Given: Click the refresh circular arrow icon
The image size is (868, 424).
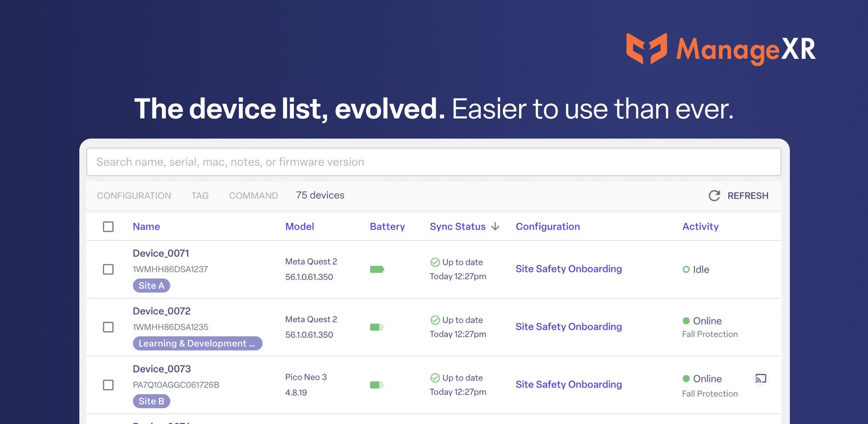Looking at the screenshot, I should pos(714,196).
